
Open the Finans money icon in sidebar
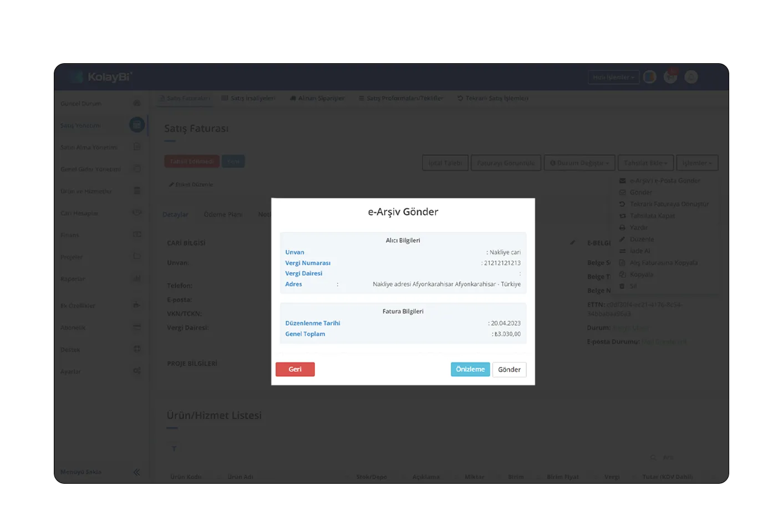(137, 234)
